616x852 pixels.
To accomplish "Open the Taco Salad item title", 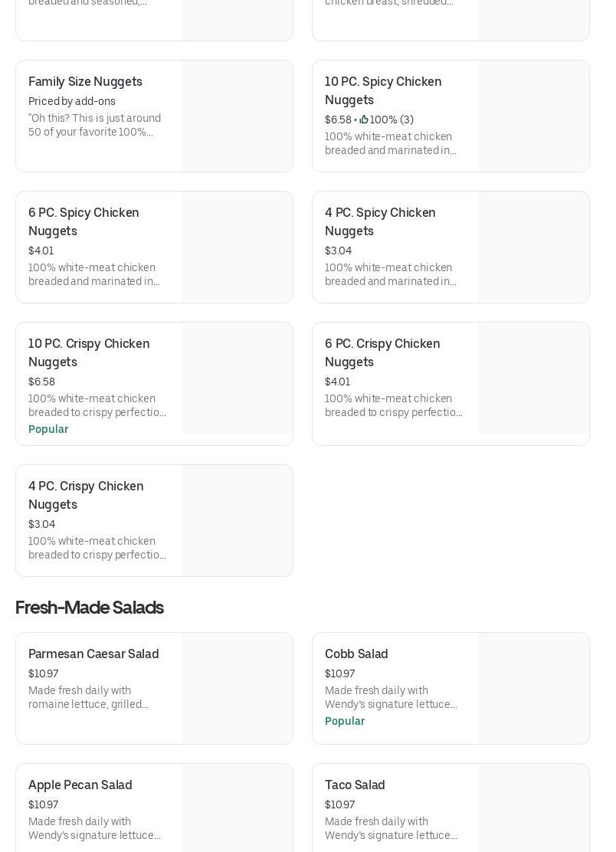I will click(355, 785).
